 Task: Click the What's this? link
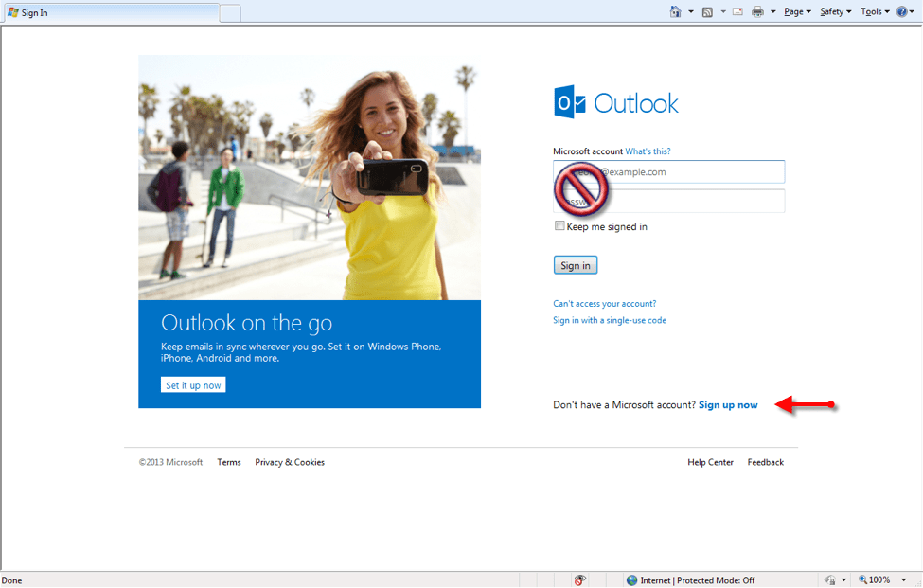(x=648, y=151)
